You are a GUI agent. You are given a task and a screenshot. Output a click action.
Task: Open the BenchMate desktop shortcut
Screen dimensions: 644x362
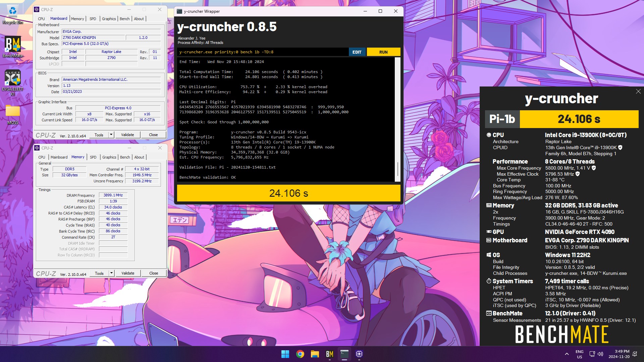[13, 47]
